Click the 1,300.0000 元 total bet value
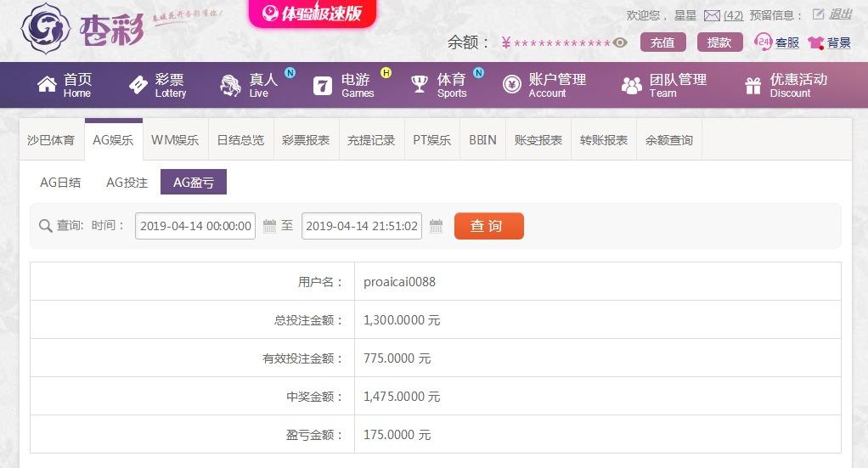This screenshot has width=868, height=468. (x=402, y=320)
